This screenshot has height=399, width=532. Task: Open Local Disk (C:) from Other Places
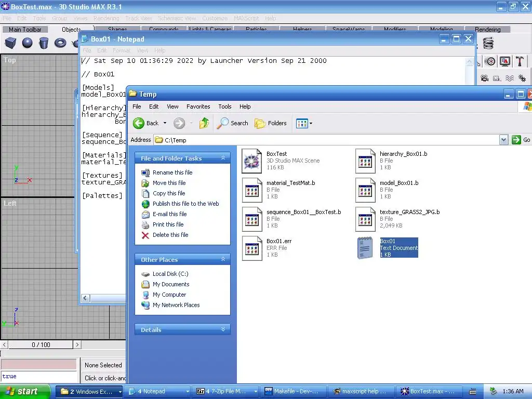tap(170, 274)
